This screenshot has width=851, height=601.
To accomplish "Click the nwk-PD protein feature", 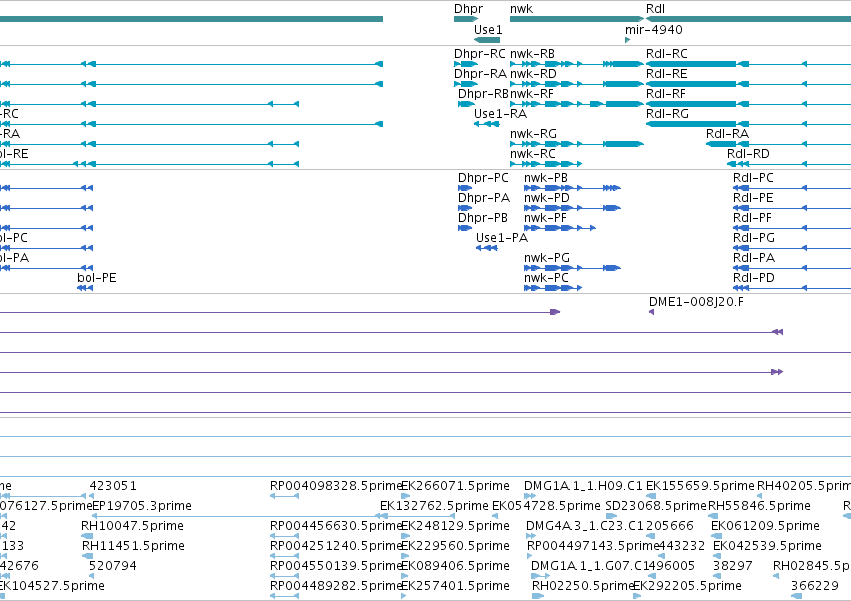I will [572, 208].
